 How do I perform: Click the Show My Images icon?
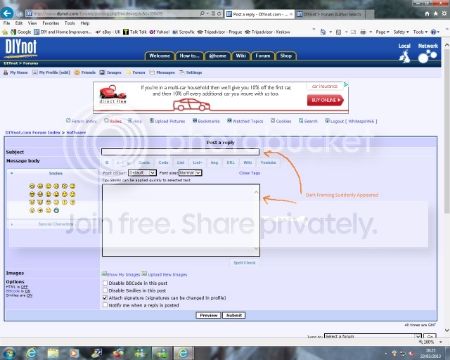(104, 274)
